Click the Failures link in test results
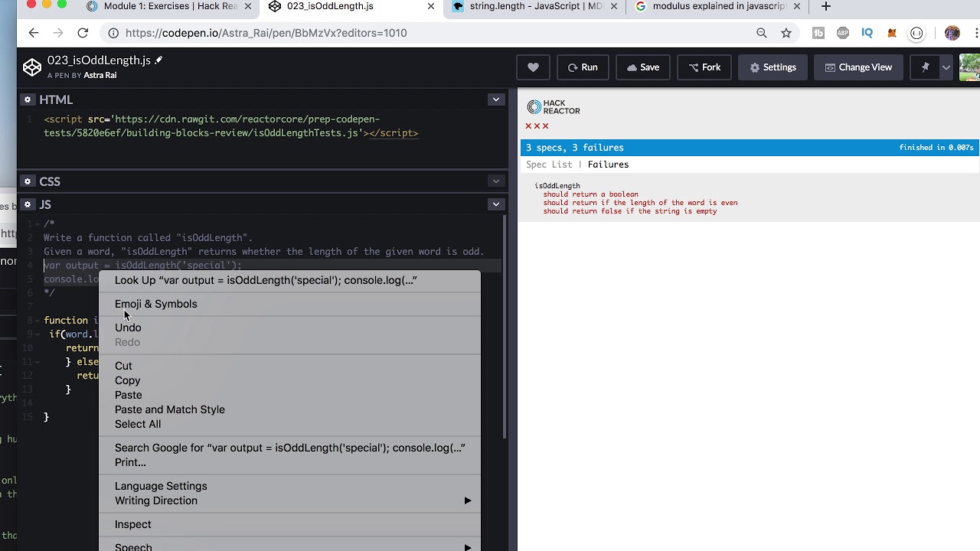 click(x=608, y=165)
